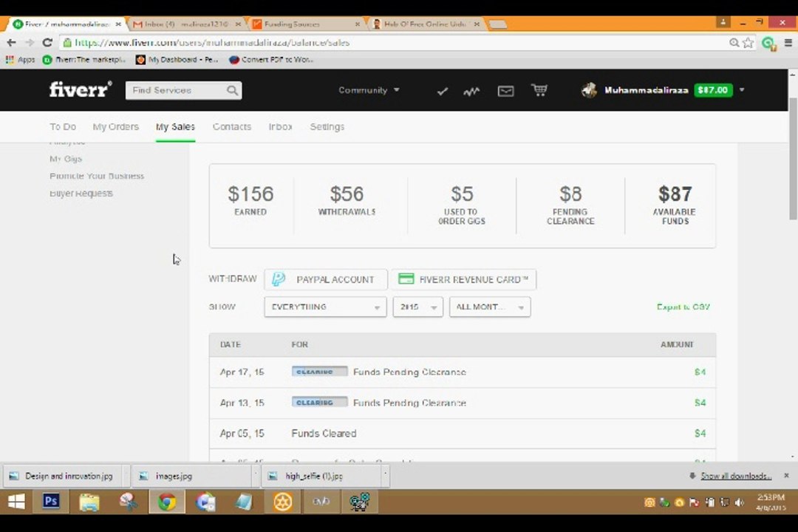Open the Convert PDF to Word bookmark
798x532 pixels.
point(271,60)
